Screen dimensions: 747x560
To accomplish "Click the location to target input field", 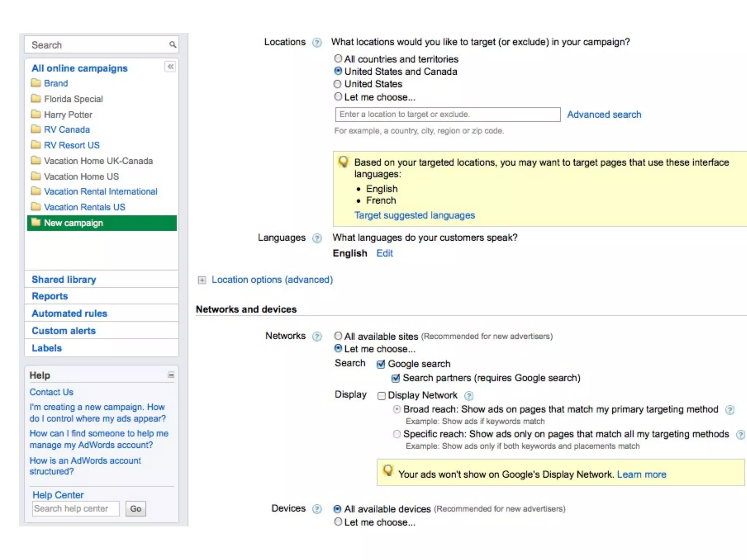I will click(448, 114).
